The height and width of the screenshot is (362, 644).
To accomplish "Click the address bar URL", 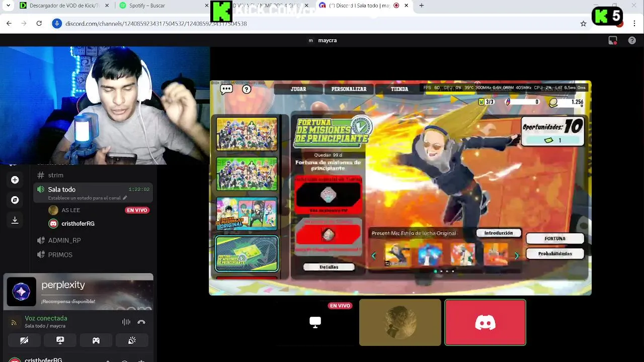I will click(x=156, y=24).
